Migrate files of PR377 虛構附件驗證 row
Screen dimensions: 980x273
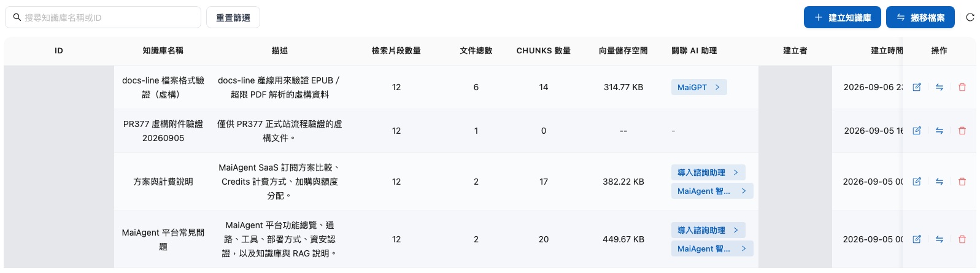(x=939, y=131)
